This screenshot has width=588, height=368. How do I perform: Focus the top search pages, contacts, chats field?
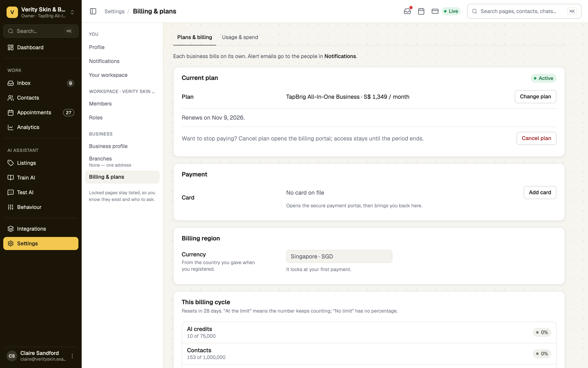[x=524, y=11]
